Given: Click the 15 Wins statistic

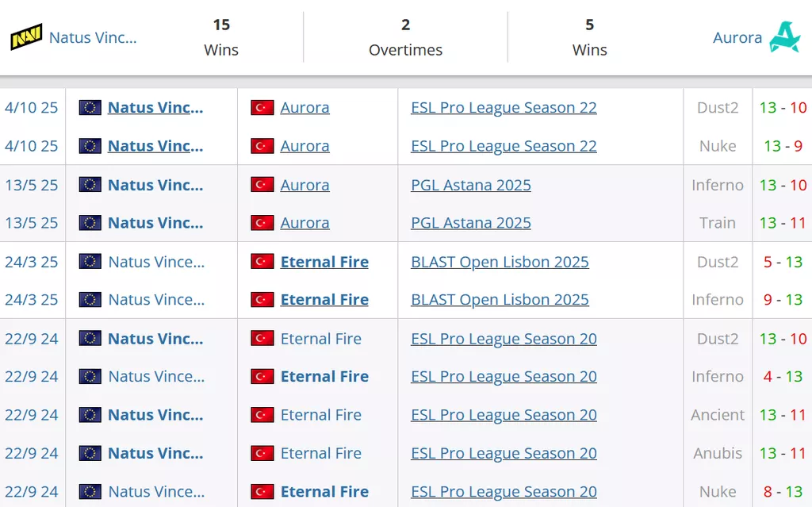Looking at the screenshot, I should (221, 37).
